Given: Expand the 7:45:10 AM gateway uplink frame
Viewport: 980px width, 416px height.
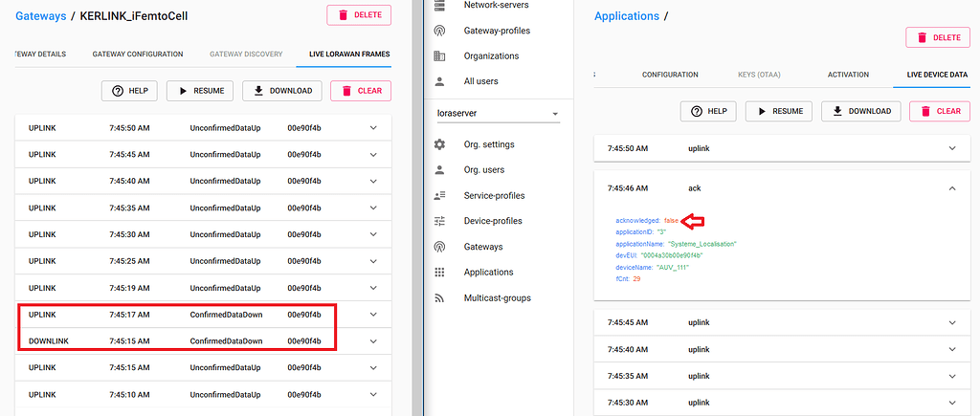Looking at the screenshot, I should [x=374, y=395].
